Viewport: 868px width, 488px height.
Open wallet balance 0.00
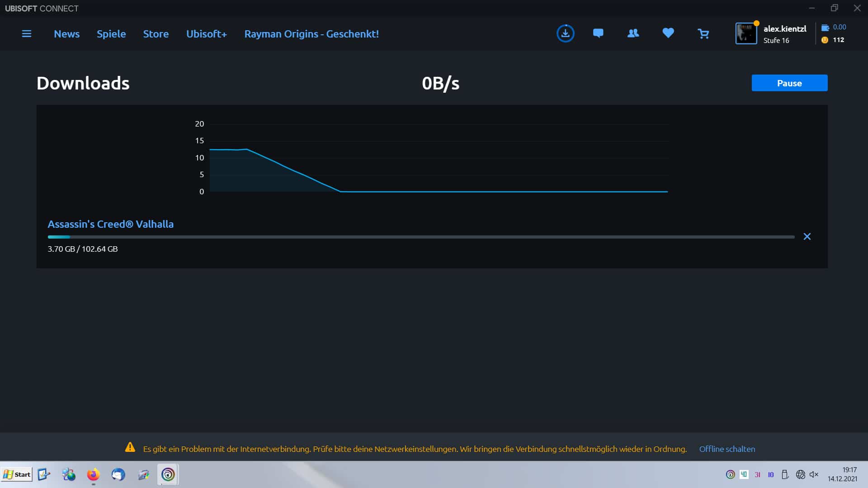click(834, 27)
